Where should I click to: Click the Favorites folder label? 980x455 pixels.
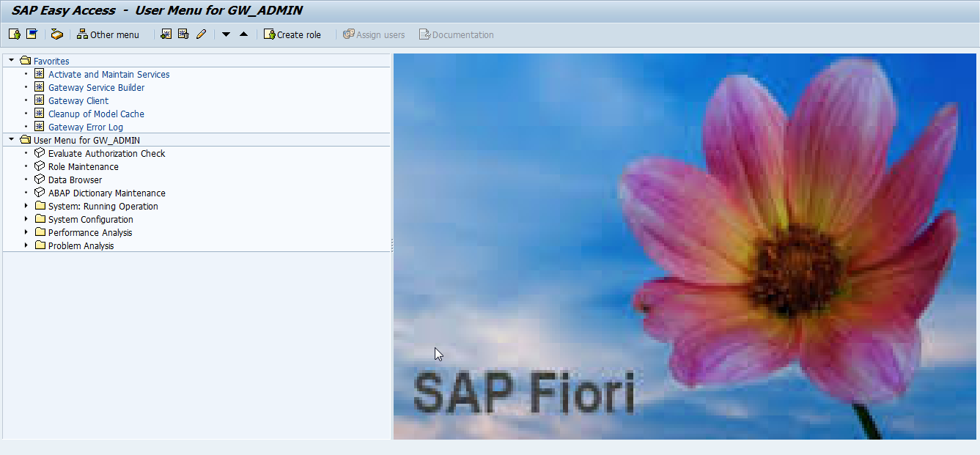pos(51,61)
